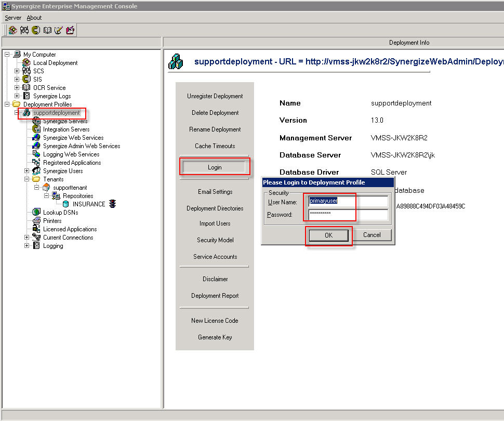This screenshot has height=421, width=504.
Task: Expand the OCR Service tree node
Action: (x=17, y=87)
